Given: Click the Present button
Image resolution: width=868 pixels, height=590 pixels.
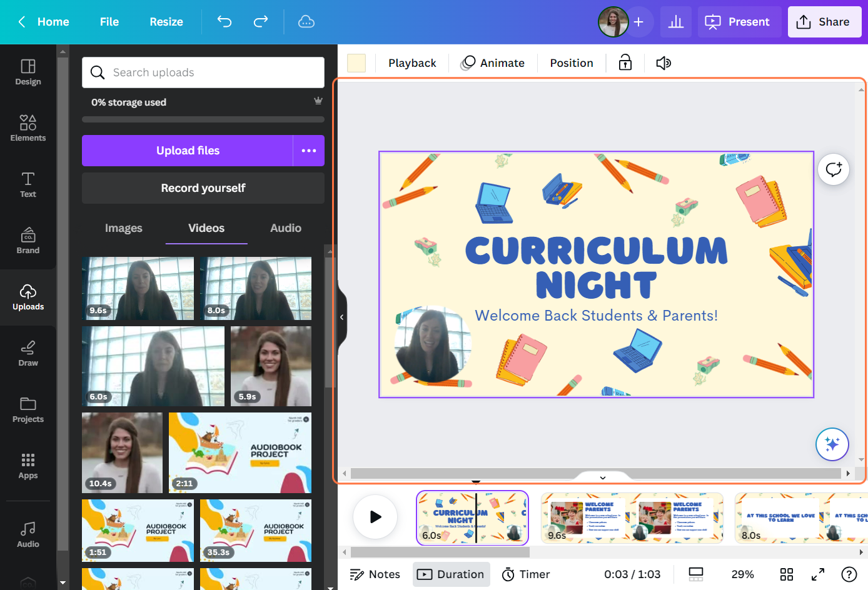Looking at the screenshot, I should 739,22.
